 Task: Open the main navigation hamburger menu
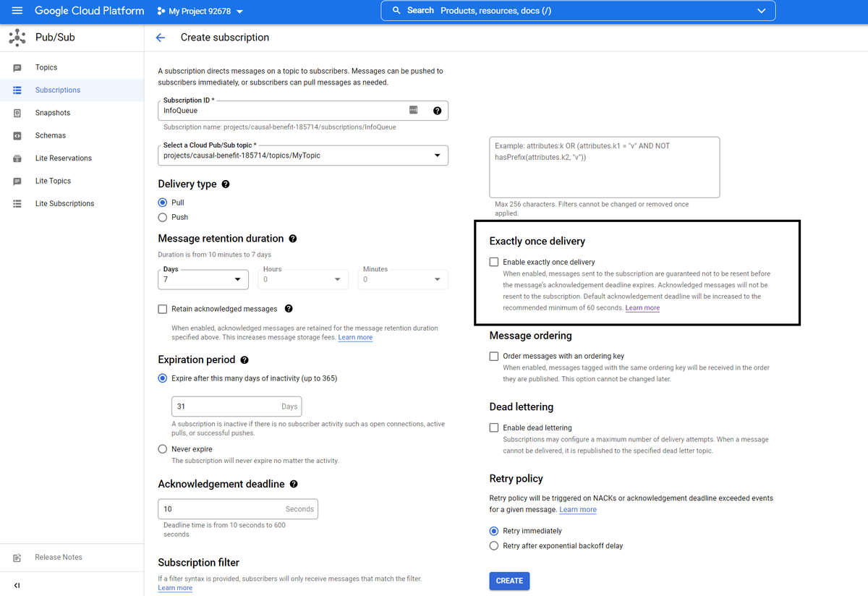pyautogui.click(x=17, y=11)
